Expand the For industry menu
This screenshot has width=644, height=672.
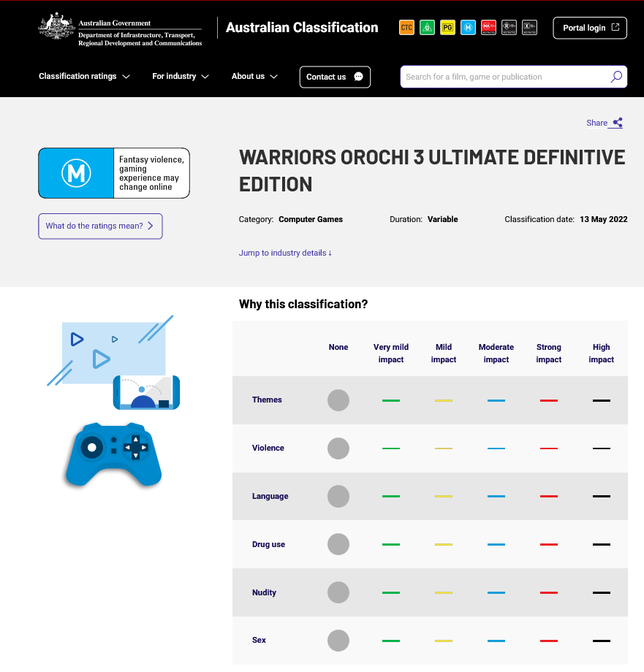pos(181,76)
